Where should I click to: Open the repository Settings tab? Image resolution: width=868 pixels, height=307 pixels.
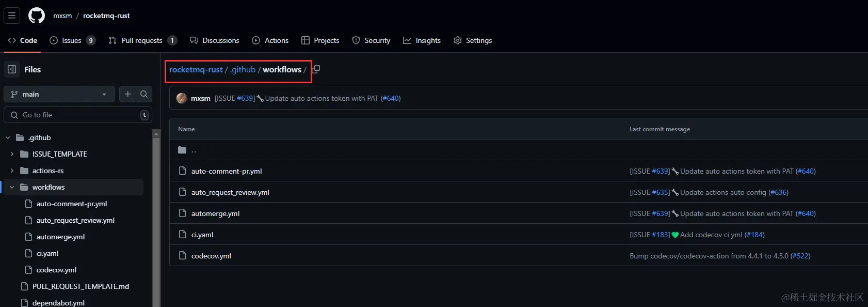[473, 40]
